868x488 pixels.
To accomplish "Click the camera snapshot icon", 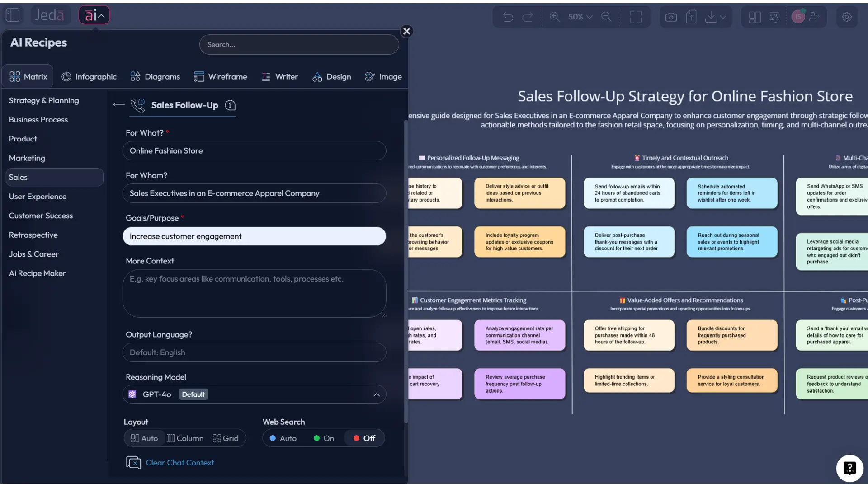I will (x=671, y=17).
